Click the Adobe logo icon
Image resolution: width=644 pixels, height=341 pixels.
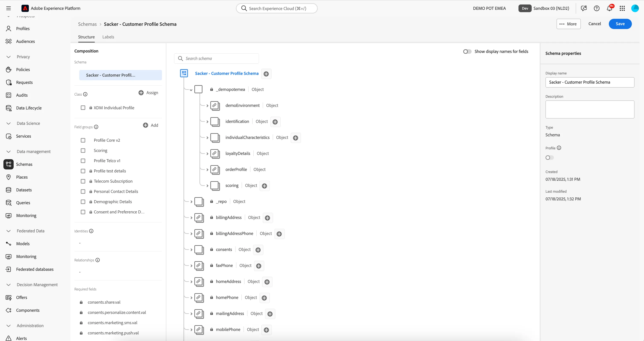pyautogui.click(x=25, y=8)
